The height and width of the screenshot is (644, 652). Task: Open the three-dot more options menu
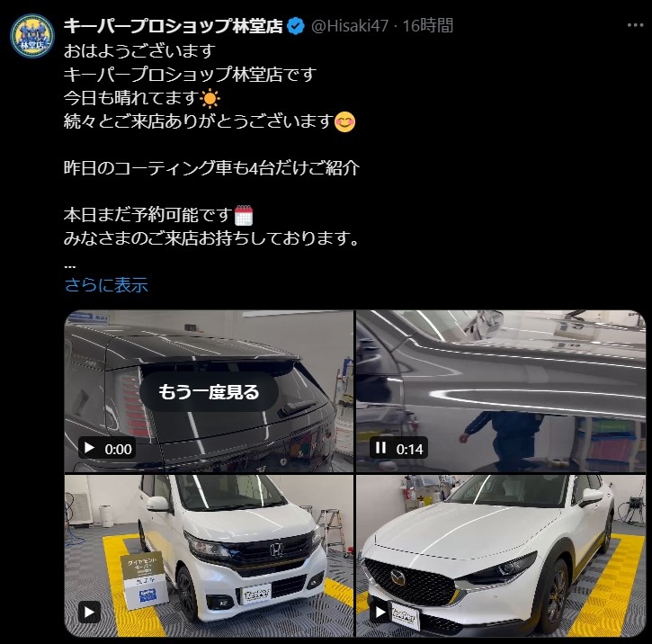(x=635, y=25)
